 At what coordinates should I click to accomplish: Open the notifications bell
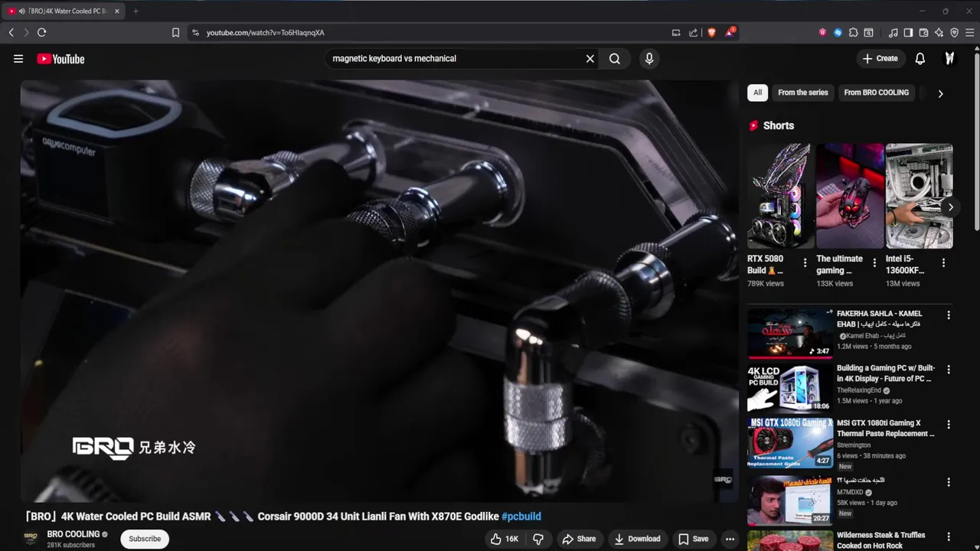click(920, 59)
